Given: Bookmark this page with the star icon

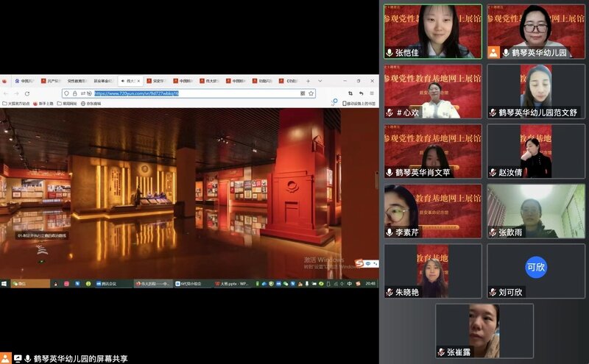Looking at the screenshot, I should pyautogui.click(x=311, y=93).
